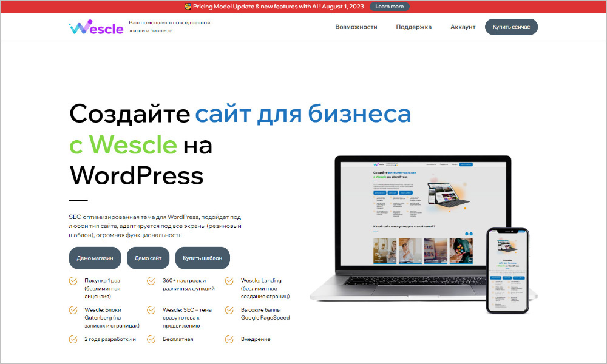Viewport: 607px width, 364px height.
Task: Click the checkmark icon beside "Wescle: SEO"
Action: (151, 310)
